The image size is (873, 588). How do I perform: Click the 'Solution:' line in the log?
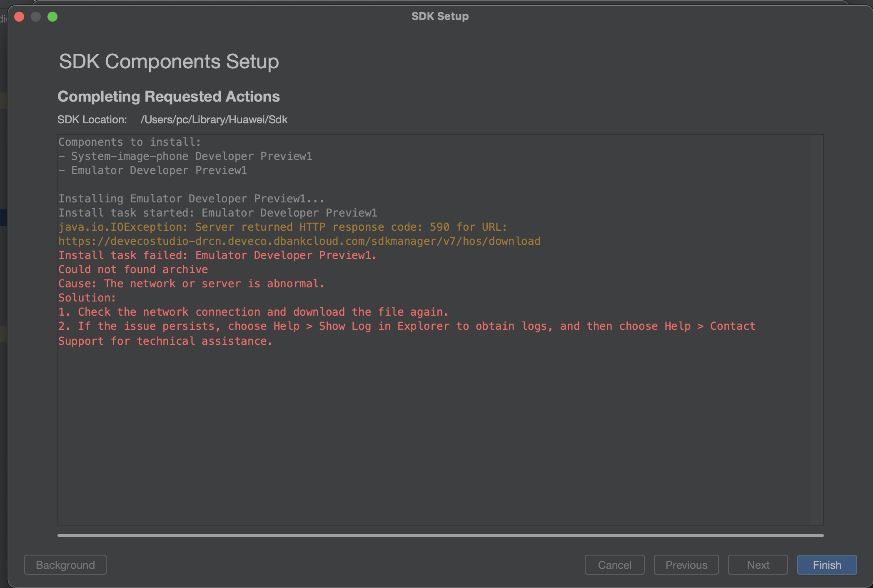[87, 298]
